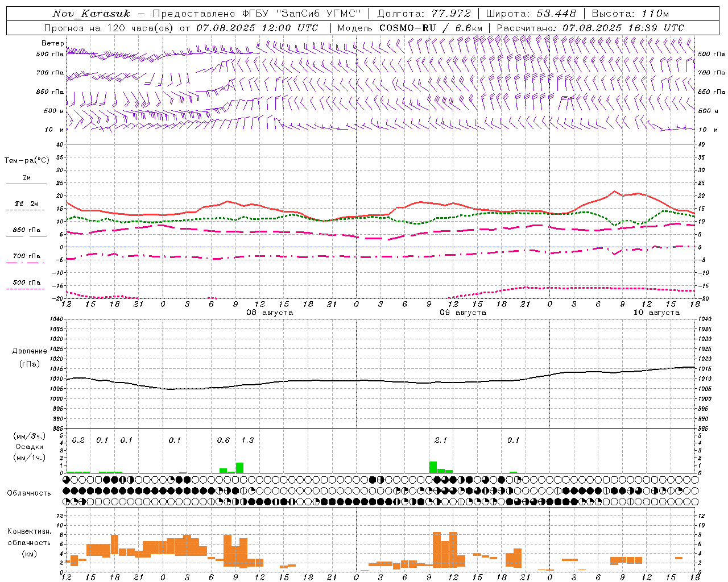The width and height of the screenshot is (728, 582).
Task: Click the Облачность cloud cover label
Action: tap(29, 493)
